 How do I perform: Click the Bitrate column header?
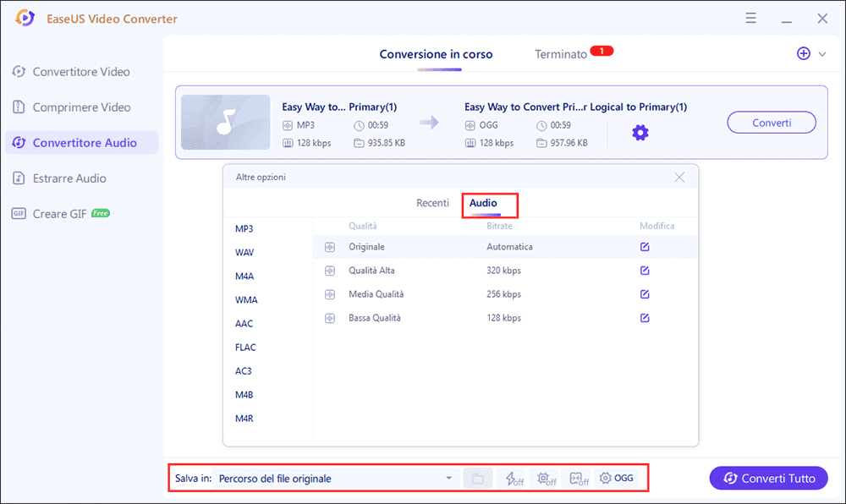499,226
